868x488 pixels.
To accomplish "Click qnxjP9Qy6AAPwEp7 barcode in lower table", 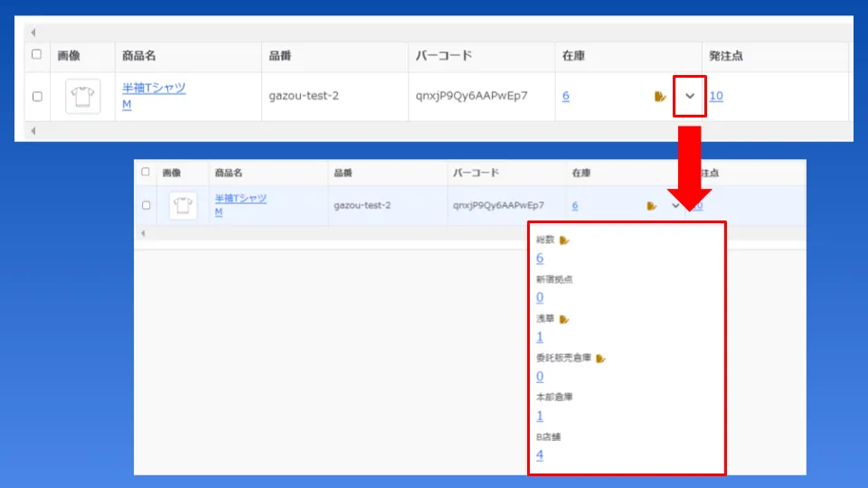I will point(498,205).
